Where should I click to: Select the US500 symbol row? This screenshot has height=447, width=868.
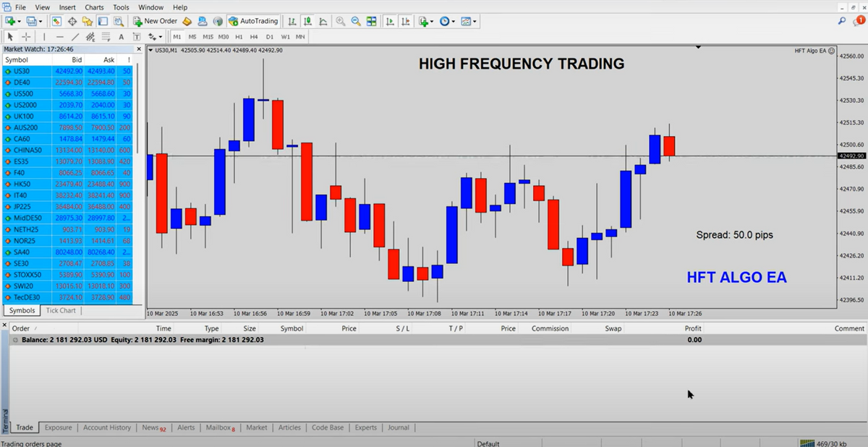click(x=22, y=94)
